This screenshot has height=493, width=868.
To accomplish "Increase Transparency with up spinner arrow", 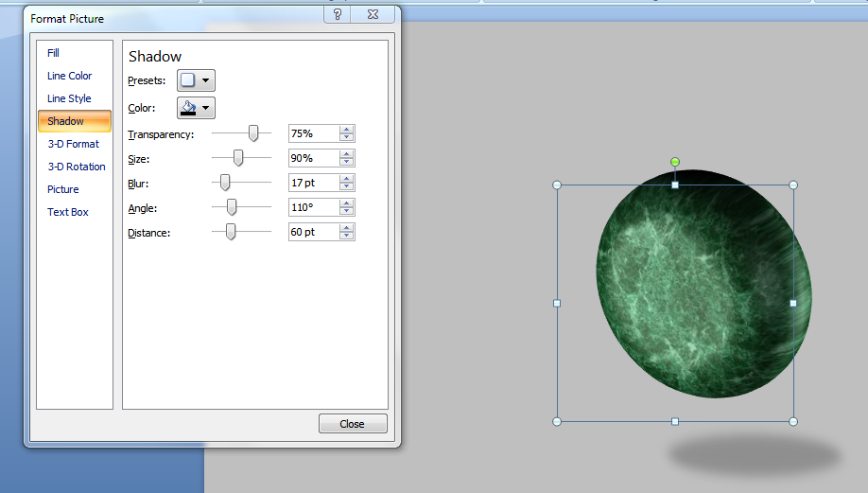I will click(346, 130).
